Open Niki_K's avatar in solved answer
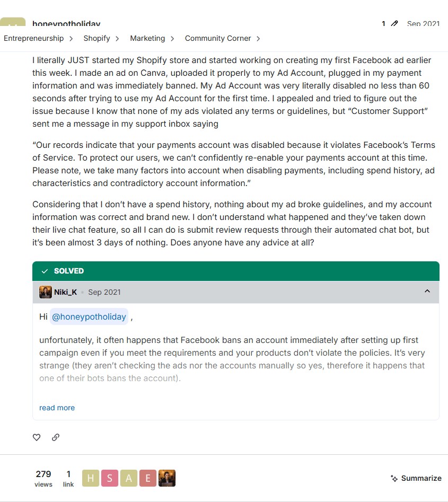448x502 pixels. pyautogui.click(x=46, y=292)
